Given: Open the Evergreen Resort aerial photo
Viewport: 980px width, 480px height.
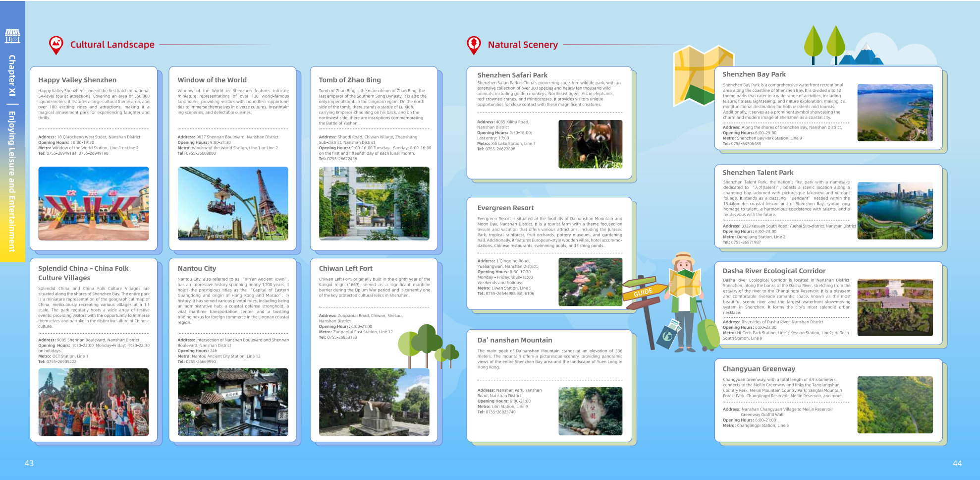Looking at the screenshot, I should [x=591, y=282].
